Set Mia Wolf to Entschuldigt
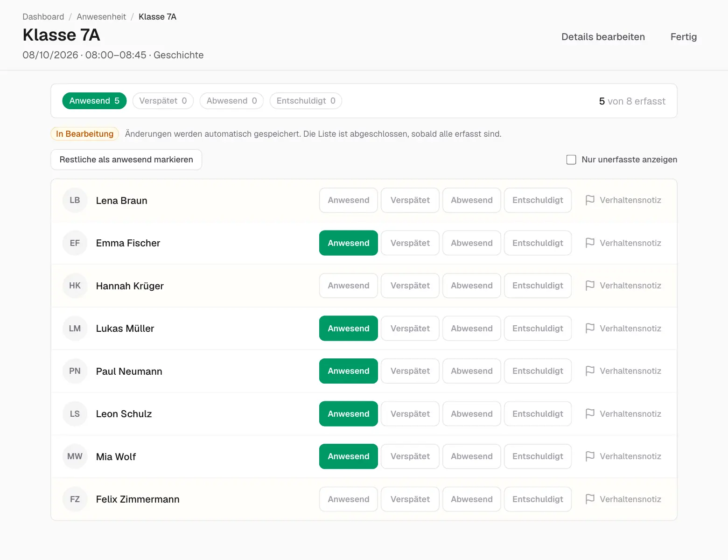 (x=538, y=456)
